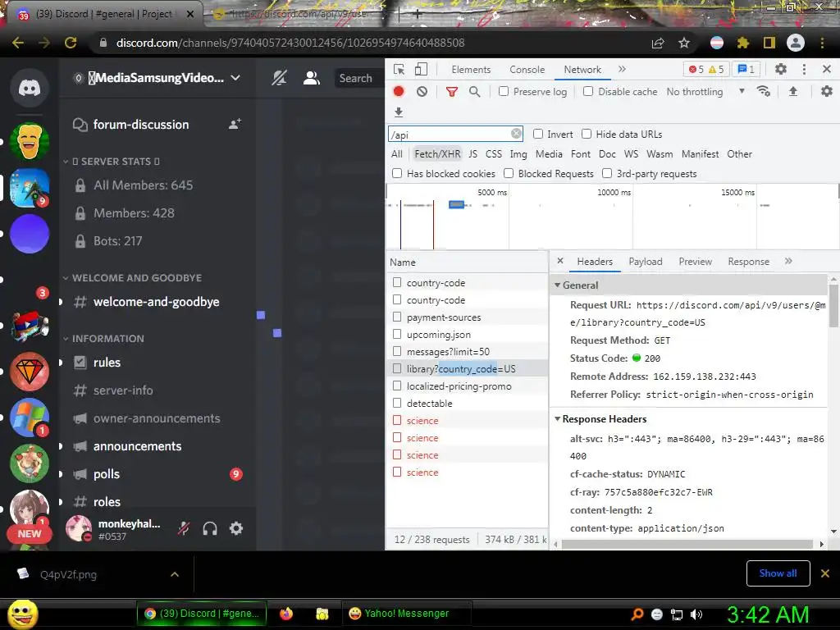
Task: Create invite for forum-discussion channel
Action: tap(235, 125)
